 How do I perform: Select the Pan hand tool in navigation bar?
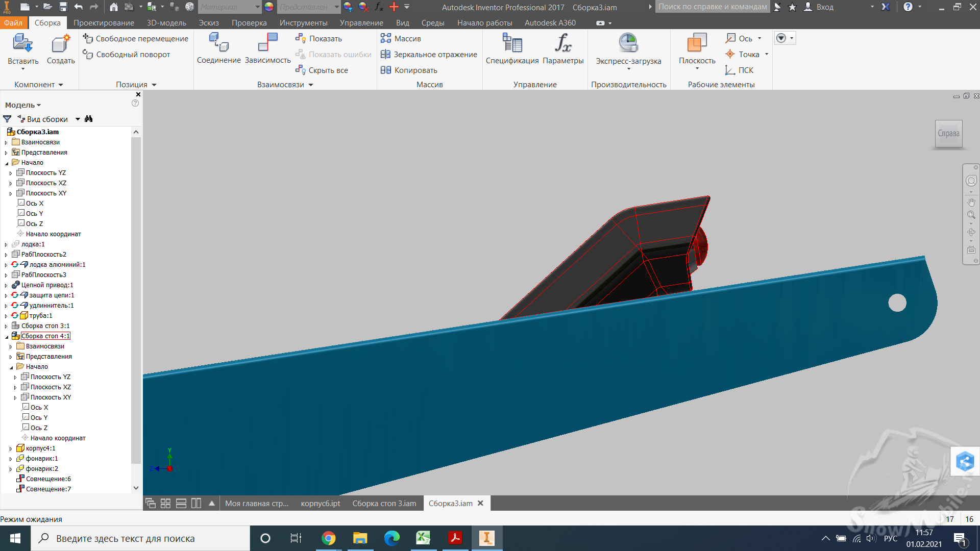coord(971,203)
